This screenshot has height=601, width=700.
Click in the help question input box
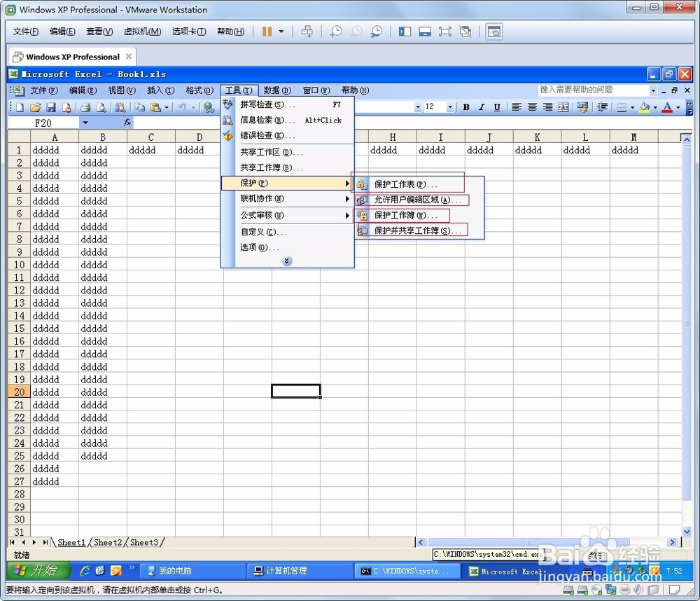click(593, 90)
